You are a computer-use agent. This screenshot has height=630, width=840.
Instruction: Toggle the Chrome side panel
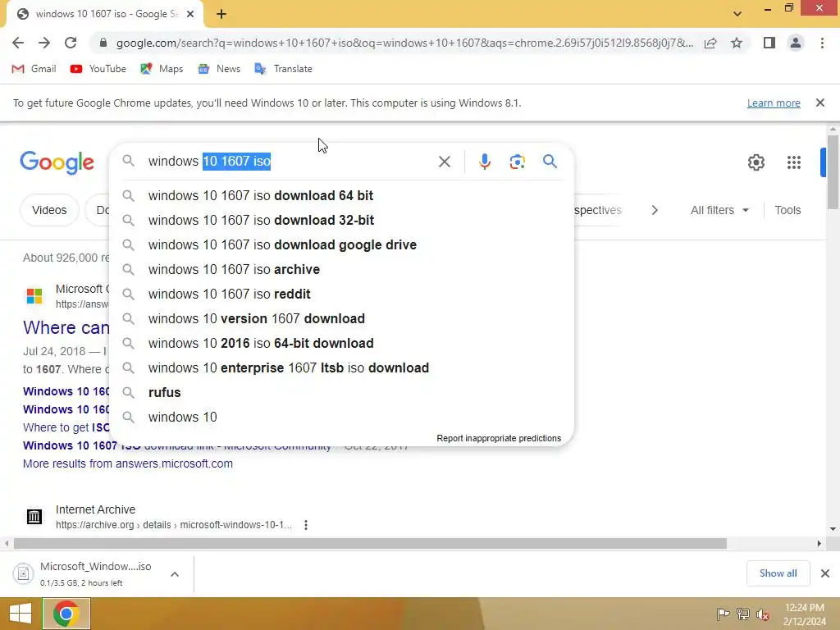[x=769, y=43]
